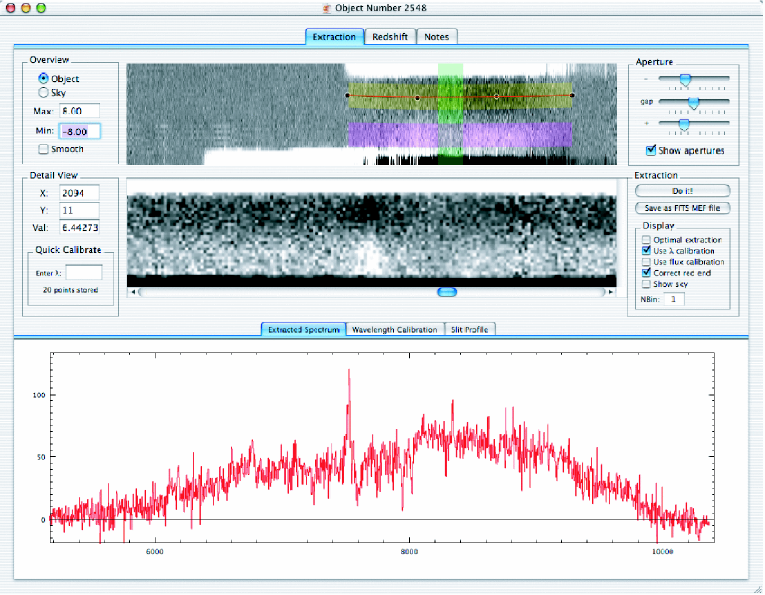
Task: Switch to Wavelength Calibration tab
Action: click(x=394, y=329)
